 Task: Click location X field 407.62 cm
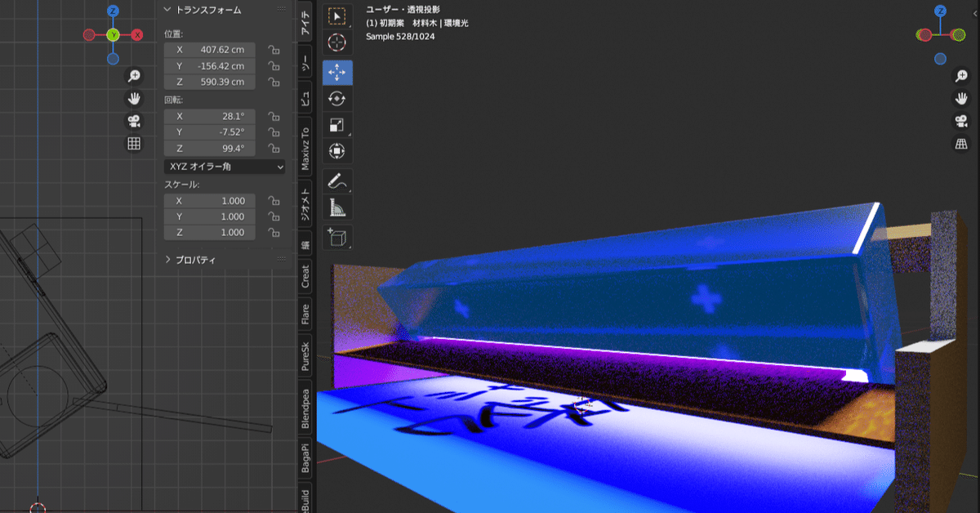(210, 50)
